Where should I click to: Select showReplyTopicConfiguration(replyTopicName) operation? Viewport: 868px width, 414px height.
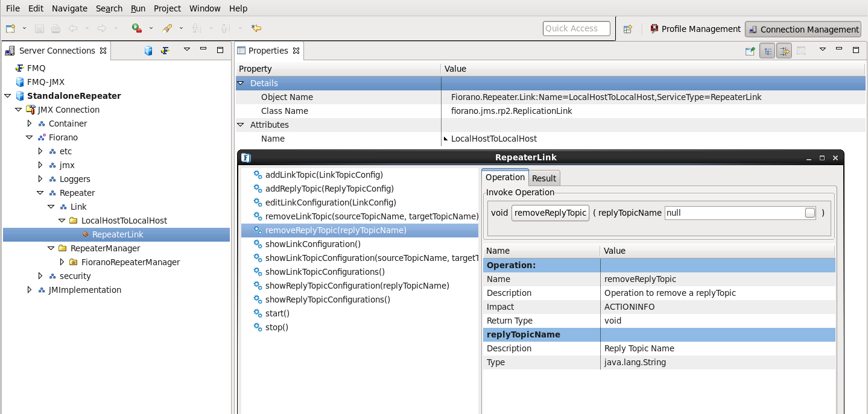[x=357, y=286]
